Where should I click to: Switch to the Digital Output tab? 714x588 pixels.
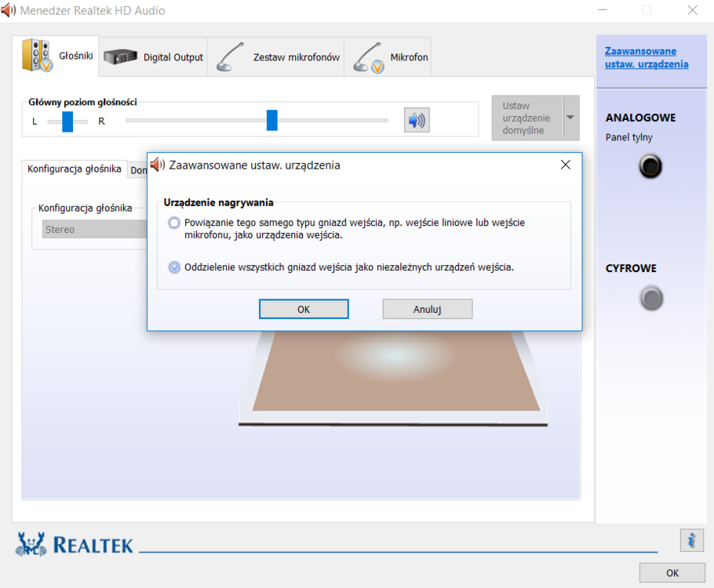[x=153, y=57]
